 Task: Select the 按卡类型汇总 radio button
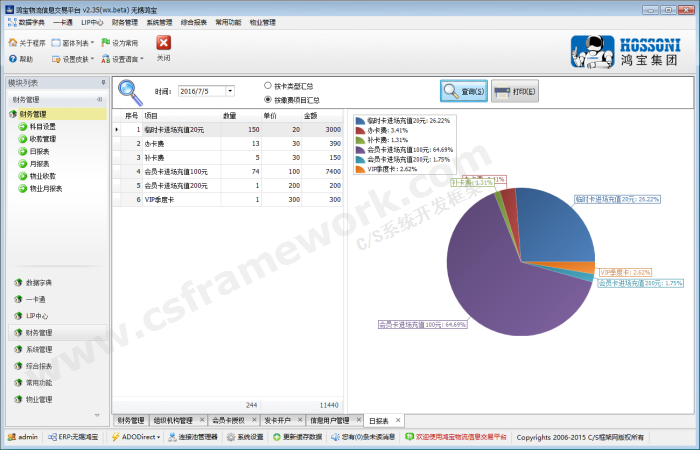267,86
